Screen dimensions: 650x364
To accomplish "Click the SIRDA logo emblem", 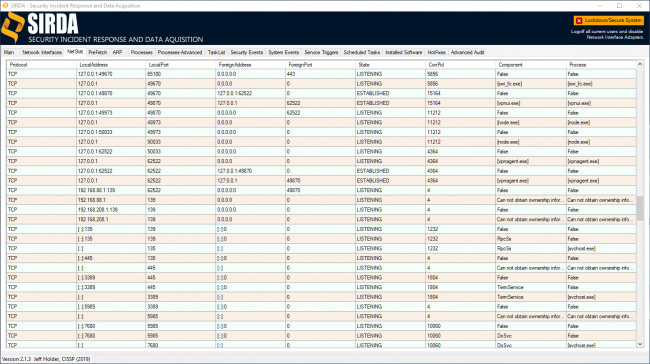I will 13,28.
